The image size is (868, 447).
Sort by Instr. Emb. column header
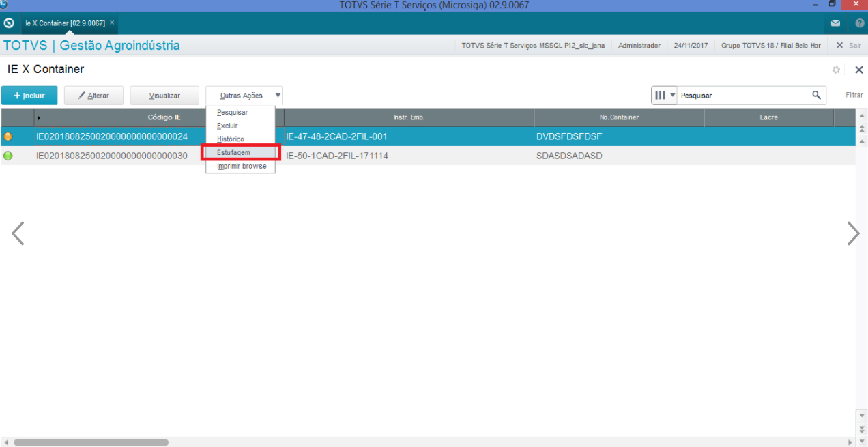point(409,117)
